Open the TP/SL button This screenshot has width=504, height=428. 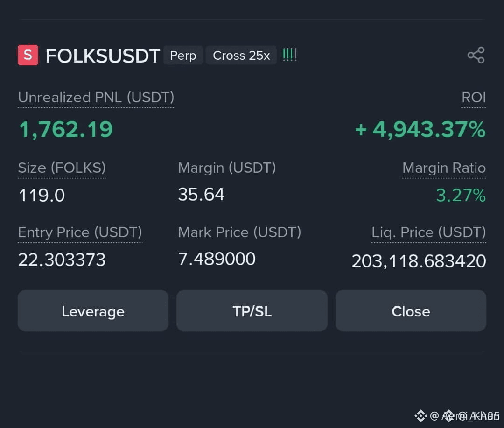[x=252, y=311]
